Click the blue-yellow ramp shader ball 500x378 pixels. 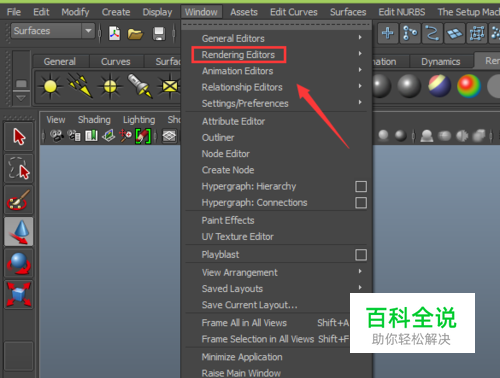[439, 86]
